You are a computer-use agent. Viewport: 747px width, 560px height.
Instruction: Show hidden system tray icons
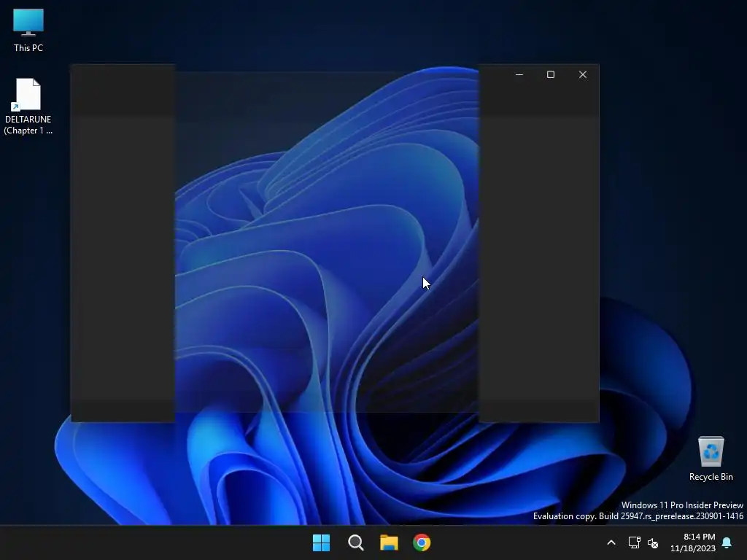(x=611, y=542)
